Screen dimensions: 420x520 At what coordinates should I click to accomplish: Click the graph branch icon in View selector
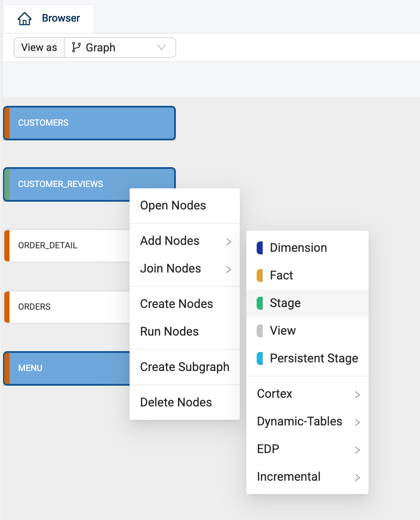point(76,48)
